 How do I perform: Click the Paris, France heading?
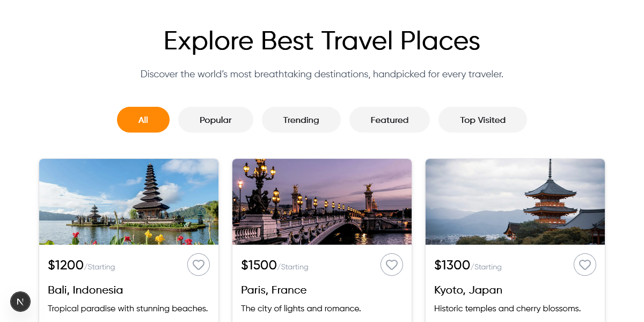[274, 290]
